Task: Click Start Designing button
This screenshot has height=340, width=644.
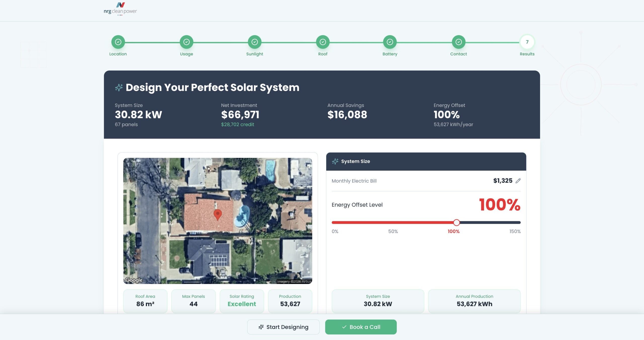Action: tap(283, 327)
